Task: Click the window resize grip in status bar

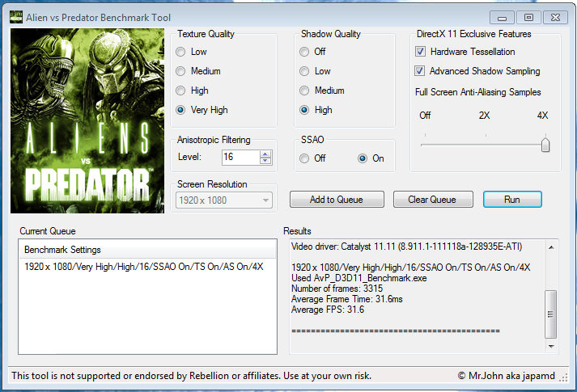Action: tap(563, 377)
